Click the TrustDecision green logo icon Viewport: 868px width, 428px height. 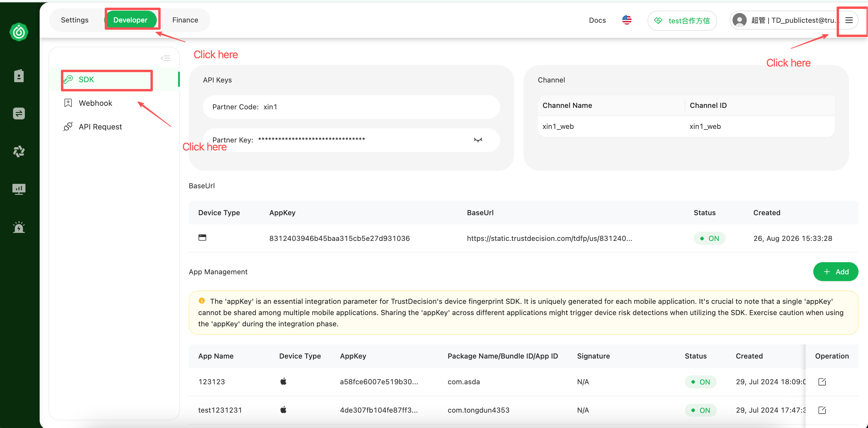pos(19,32)
